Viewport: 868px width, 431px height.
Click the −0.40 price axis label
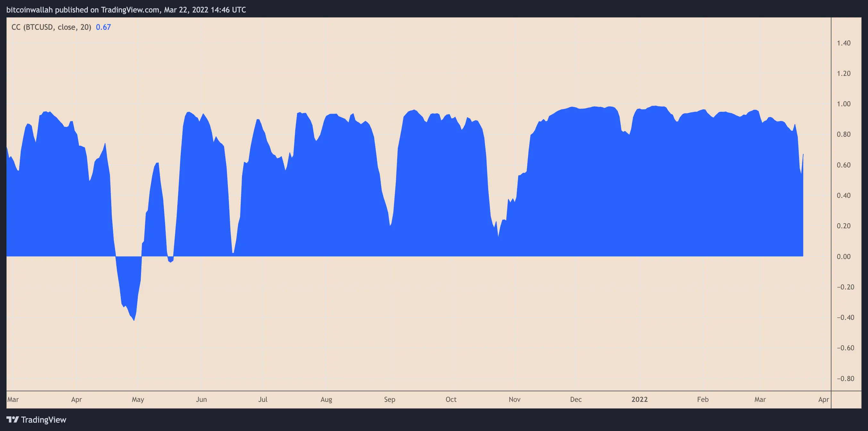(845, 318)
